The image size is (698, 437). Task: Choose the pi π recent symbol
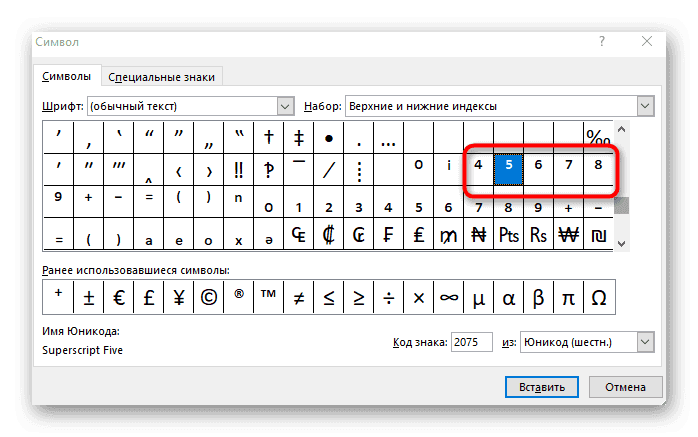tap(568, 297)
